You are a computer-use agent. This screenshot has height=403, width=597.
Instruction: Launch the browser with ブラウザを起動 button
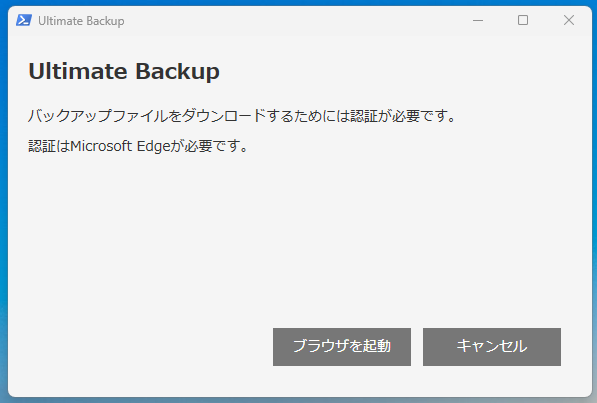pos(342,347)
